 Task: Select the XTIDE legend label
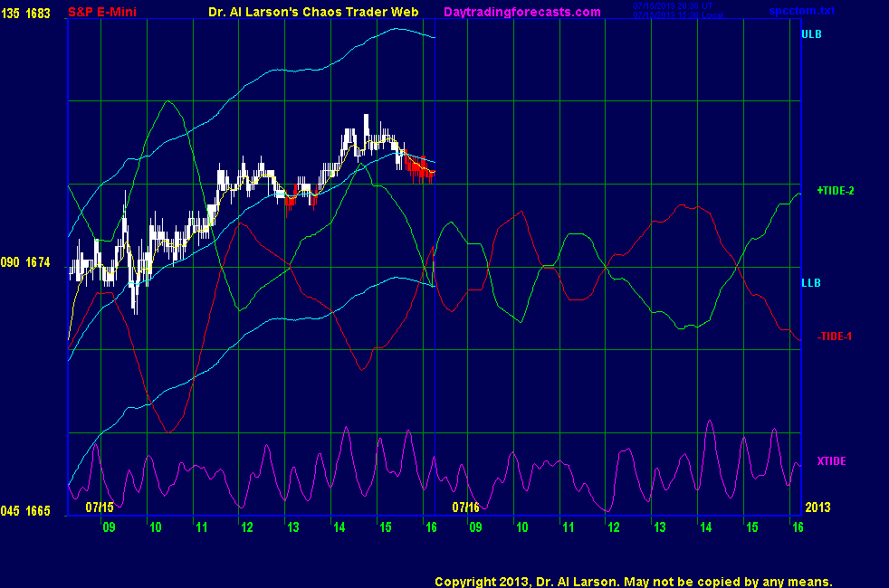tap(831, 461)
